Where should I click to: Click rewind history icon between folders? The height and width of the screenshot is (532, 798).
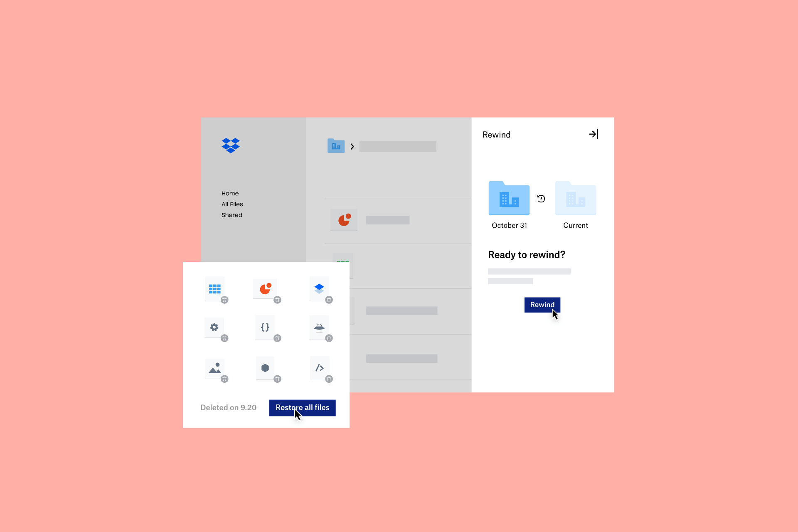[540, 199]
